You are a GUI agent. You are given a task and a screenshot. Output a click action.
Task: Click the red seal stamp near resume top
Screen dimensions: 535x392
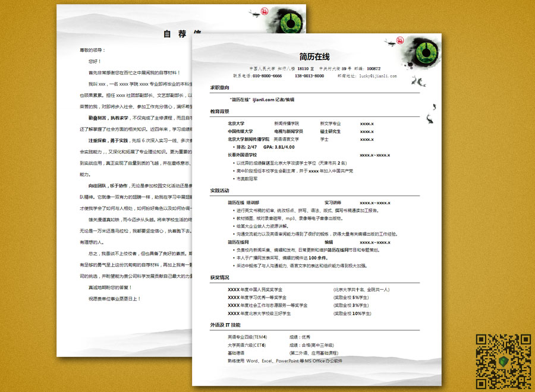click(x=399, y=40)
